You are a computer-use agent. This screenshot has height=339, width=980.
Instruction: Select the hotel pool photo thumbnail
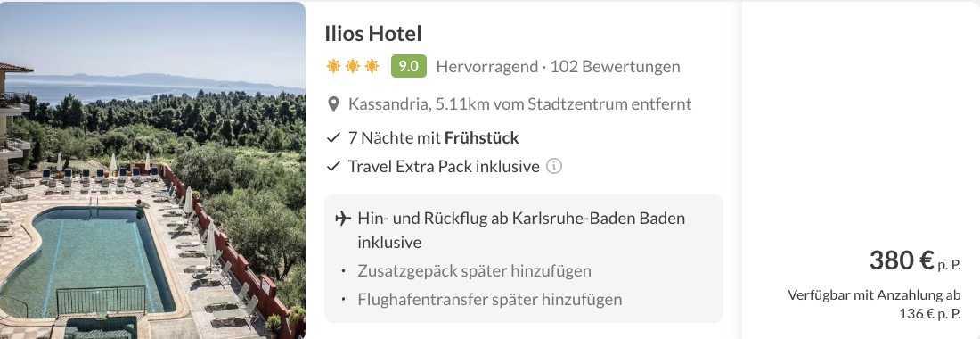152,169
